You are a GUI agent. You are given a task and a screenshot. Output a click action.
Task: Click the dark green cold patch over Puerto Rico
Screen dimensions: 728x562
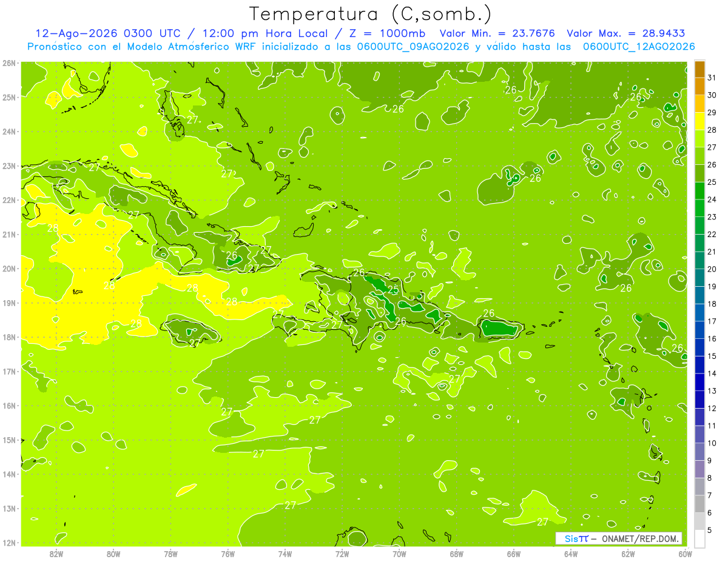500,329
